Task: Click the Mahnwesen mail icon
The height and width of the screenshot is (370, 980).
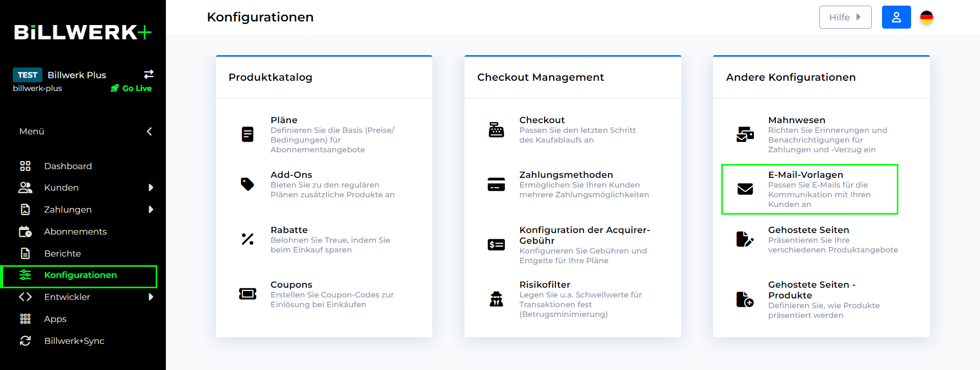Action: pos(745,134)
